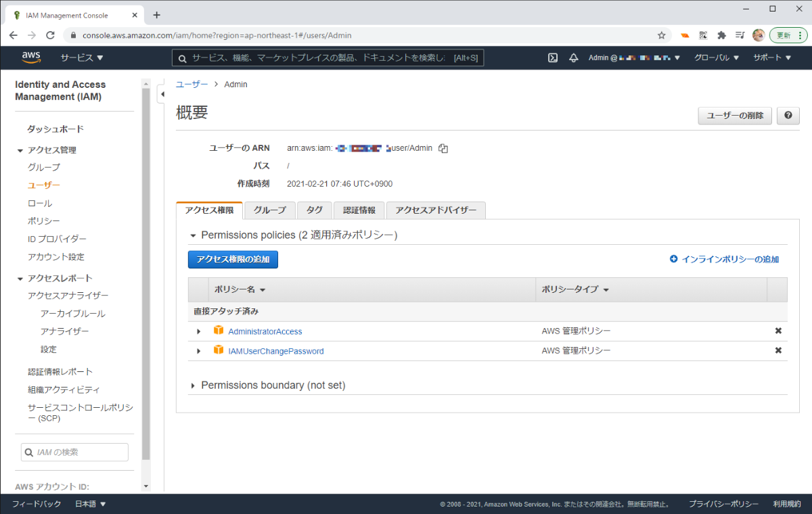Viewport: 812px width, 514px height.
Task: Click the IAMUserChangePassword policy cube icon
Action: (x=219, y=350)
